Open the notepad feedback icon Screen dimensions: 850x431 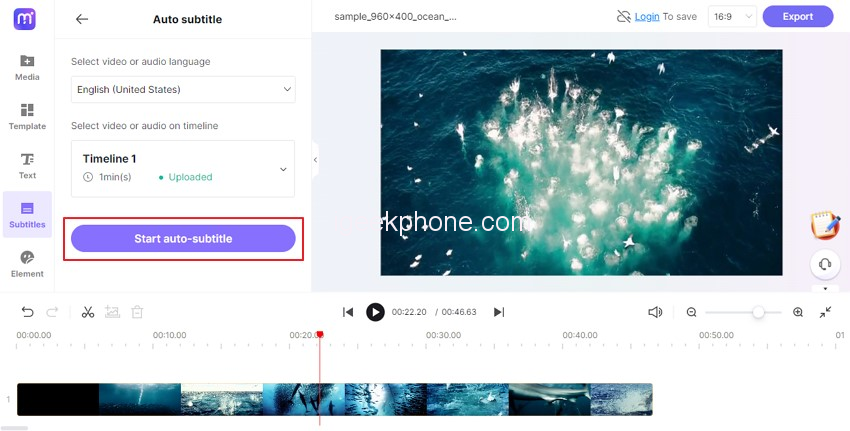[x=825, y=224]
